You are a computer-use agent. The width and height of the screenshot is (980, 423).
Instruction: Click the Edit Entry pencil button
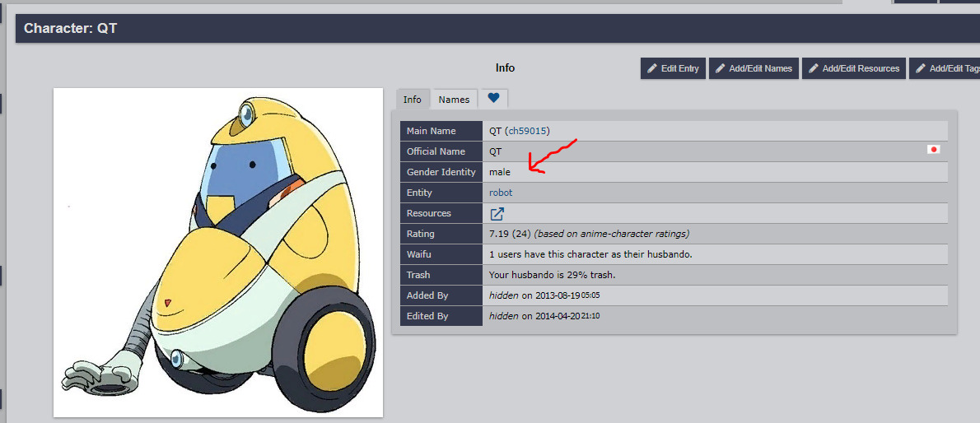tap(673, 68)
